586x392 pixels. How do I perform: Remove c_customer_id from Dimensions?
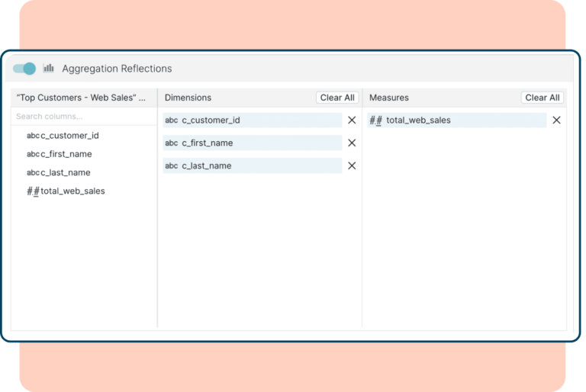(352, 120)
